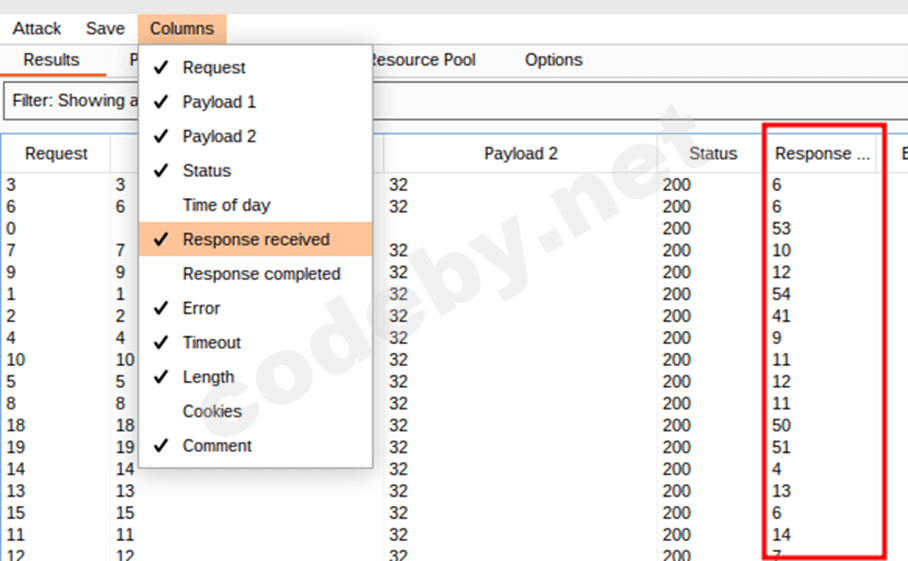This screenshot has height=561, width=908.
Task: Switch to the Results tab
Action: (51, 60)
